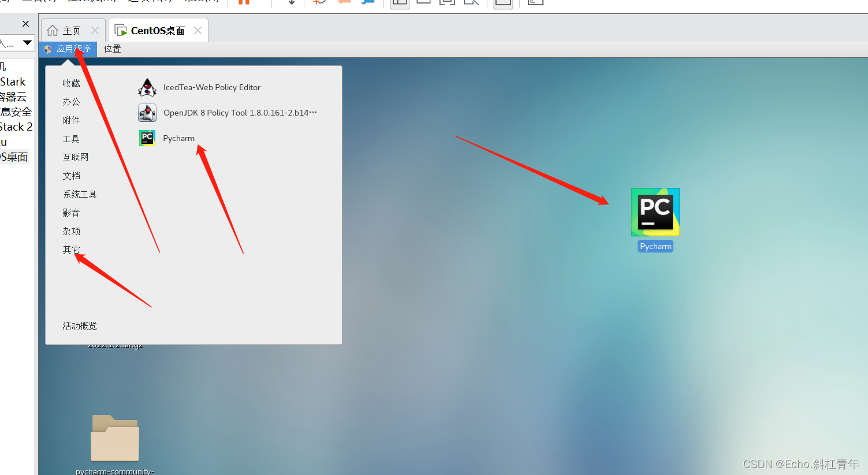The height and width of the screenshot is (475, 868).
Task: Select the 息安全 entry in library sidebar
Action: [16, 112]
